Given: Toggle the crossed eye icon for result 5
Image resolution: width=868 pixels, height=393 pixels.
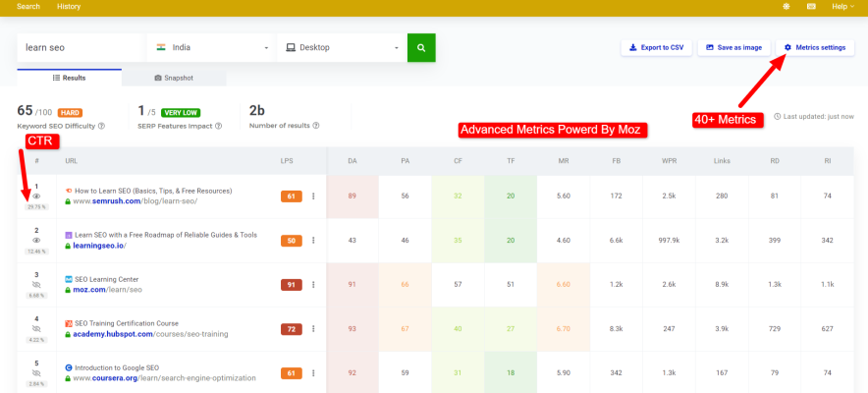Looking at the screenshot, I should point(36,373).
